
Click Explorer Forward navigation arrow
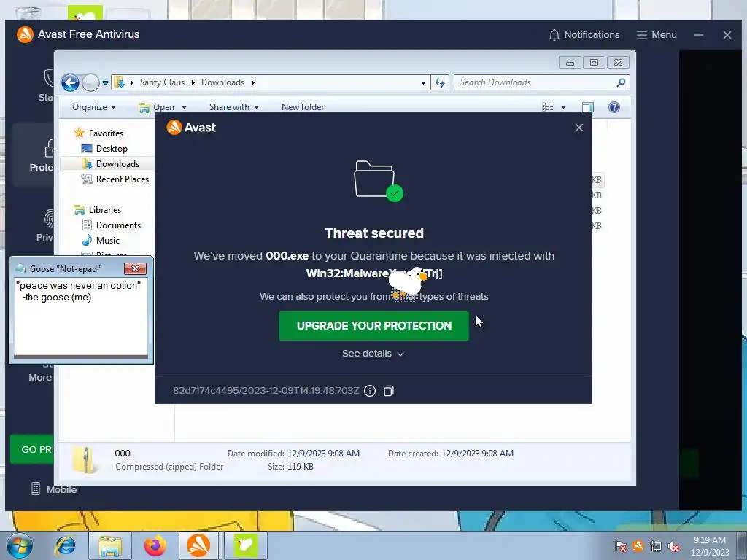point(90,82)
